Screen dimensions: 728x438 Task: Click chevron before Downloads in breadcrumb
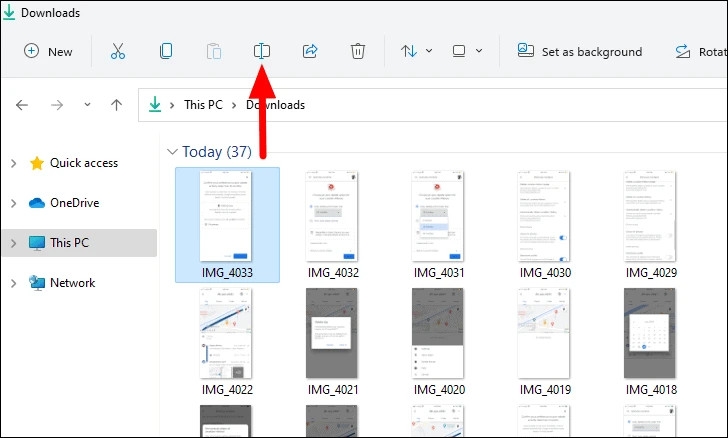234,105
